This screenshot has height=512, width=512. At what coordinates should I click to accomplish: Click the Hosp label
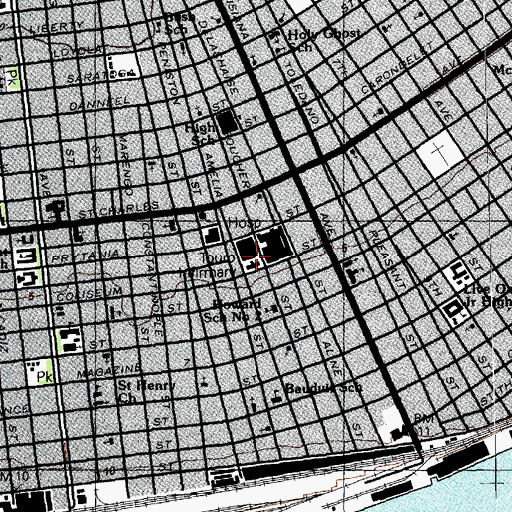coord(244,223)
